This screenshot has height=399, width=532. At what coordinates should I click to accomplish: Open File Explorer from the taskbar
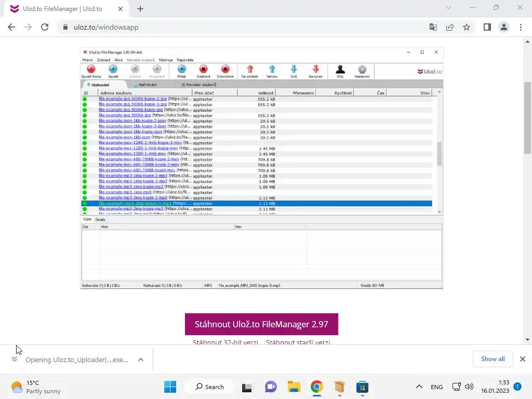[294, 387]
